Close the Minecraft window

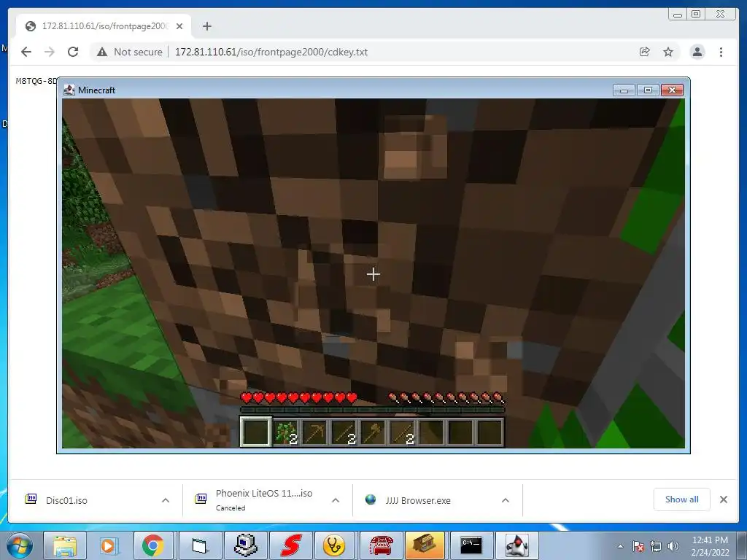pos(672,90)
